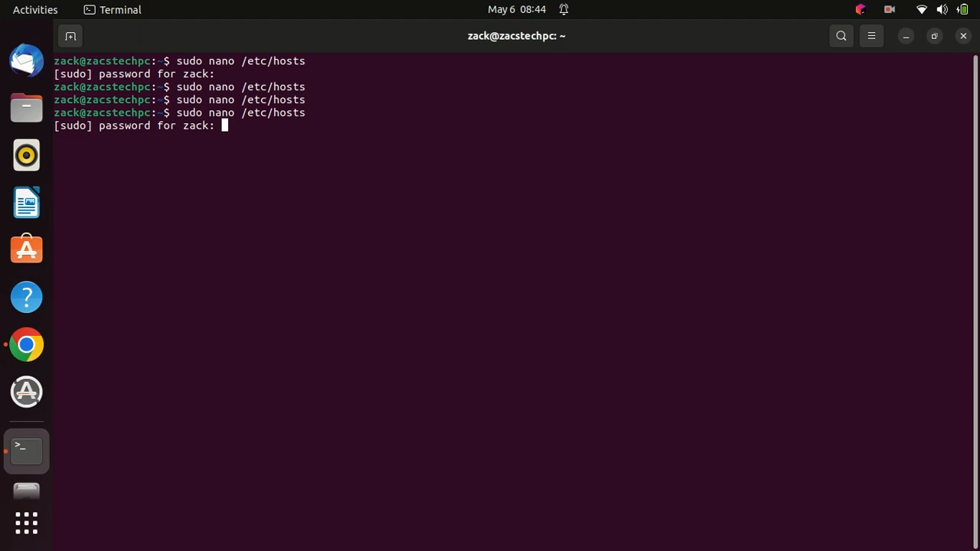Viewport: 980px width, 551px height.
Task: Show all applications grid
Action: (x=27, y=523)
